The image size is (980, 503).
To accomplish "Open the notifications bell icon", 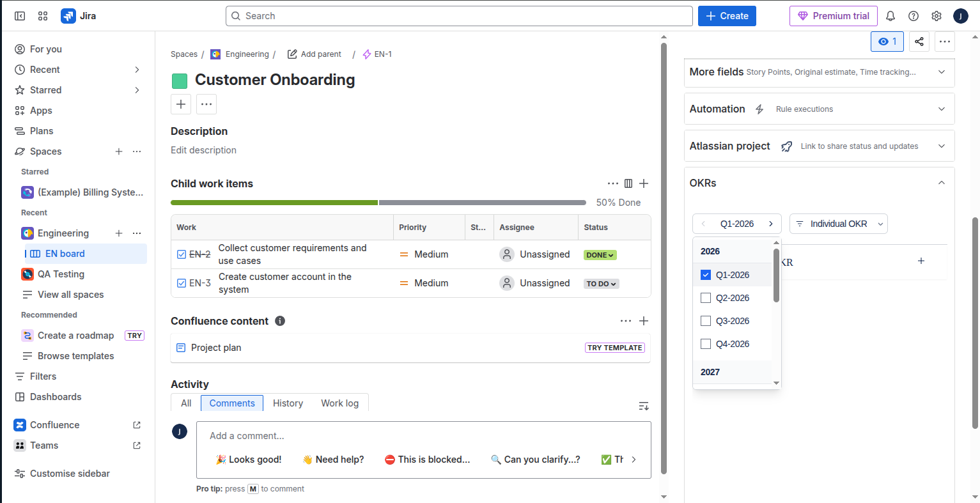I will [x=891, y=16].
